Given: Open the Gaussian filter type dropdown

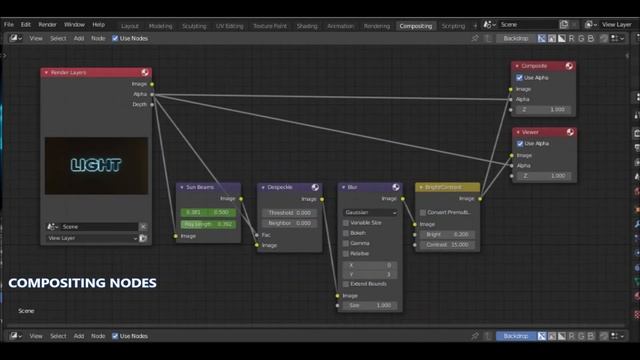Looking at the screenshot, I should point(370,212).
